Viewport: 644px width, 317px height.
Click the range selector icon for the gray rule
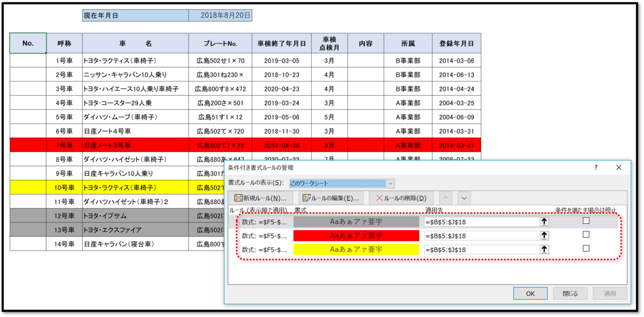click(544, 221)
